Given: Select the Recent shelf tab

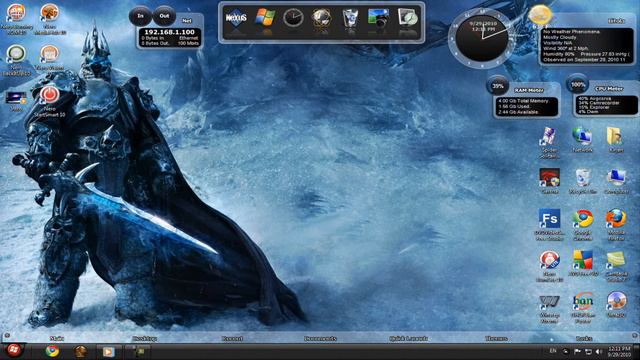Looking at the screenshot, I should (x=232, y=338).
